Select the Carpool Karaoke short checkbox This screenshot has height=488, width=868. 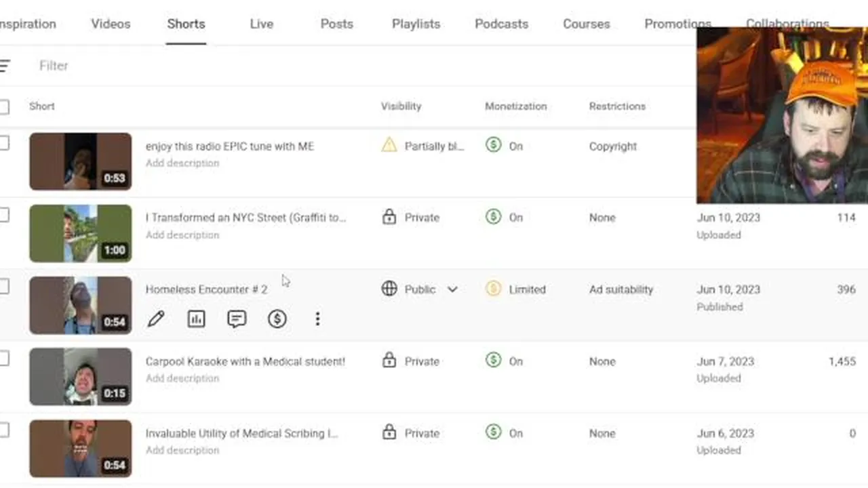(4, 359)
